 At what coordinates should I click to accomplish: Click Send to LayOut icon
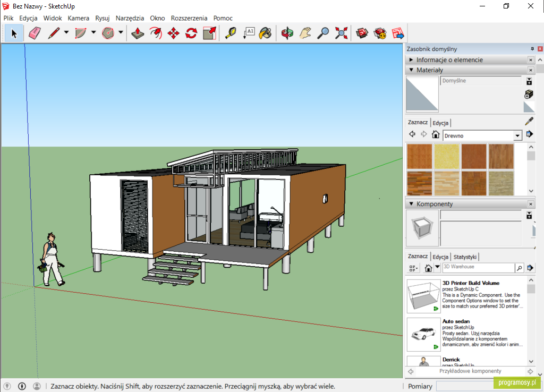pyautogui.click(x=398, y=33)
